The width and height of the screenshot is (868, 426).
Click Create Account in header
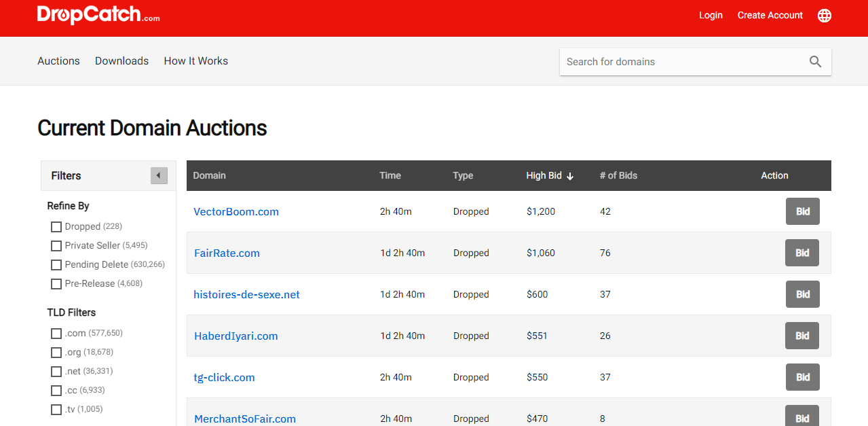[770, 16]
